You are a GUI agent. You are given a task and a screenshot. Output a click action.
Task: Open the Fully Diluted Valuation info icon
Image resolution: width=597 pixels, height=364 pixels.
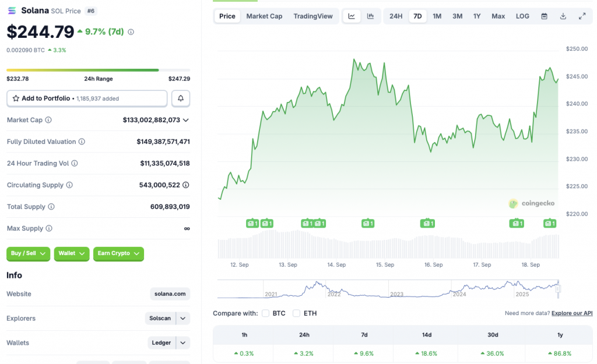click(x=82, y=142)
